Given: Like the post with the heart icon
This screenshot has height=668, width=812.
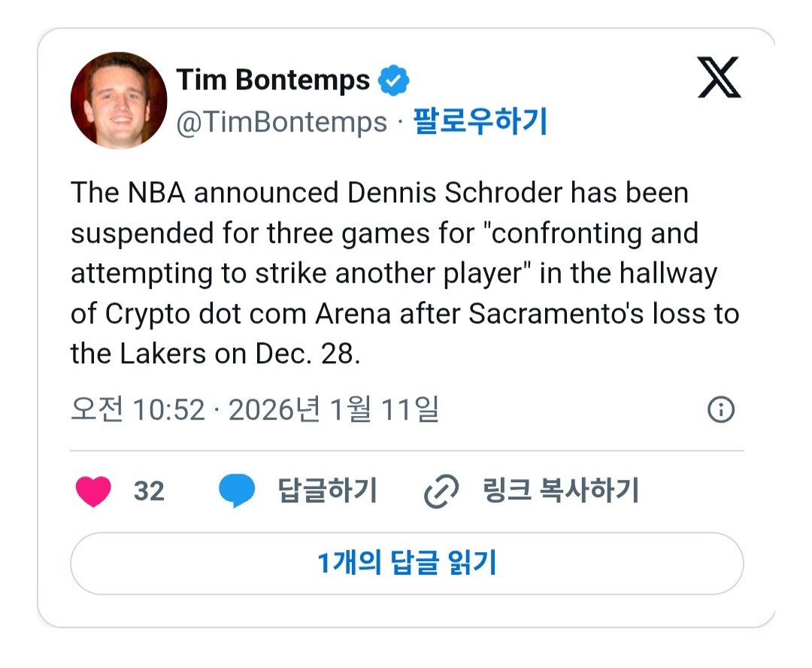Looking at the screenshot, I should [x=93, y=491].
